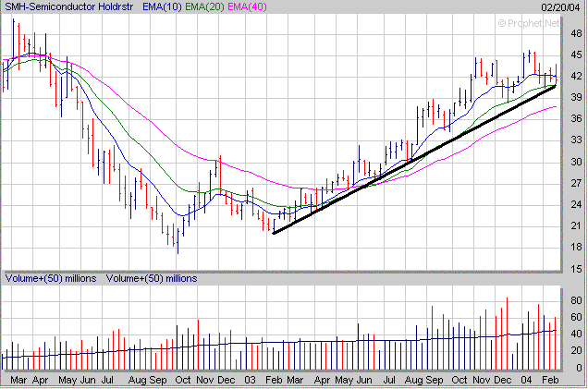Click the 30 price axis value
Screen dimensions: 588x389
(x=576, y=162)
